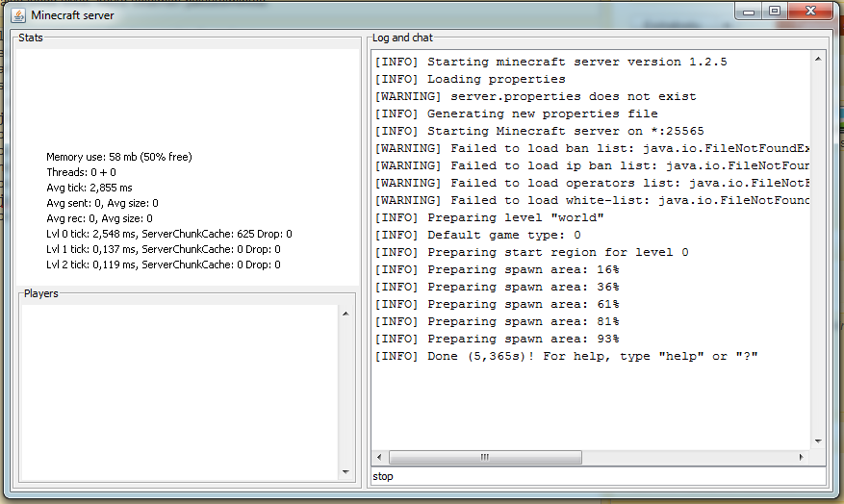
Task: Click the command input field containing "stop"
Action: point(599,476)
